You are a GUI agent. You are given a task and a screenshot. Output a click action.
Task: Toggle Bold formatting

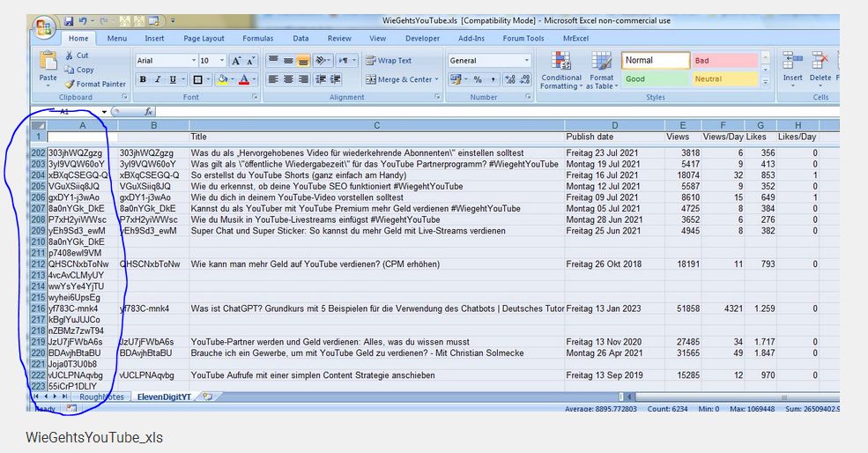[143, 79]
